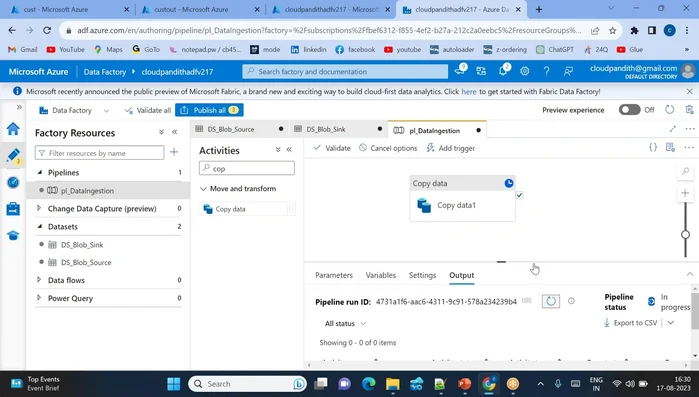The height and width of the screenshot is (397, 699).
Task: Click the canvas search magnifier icon
Action: coord(685,171)
